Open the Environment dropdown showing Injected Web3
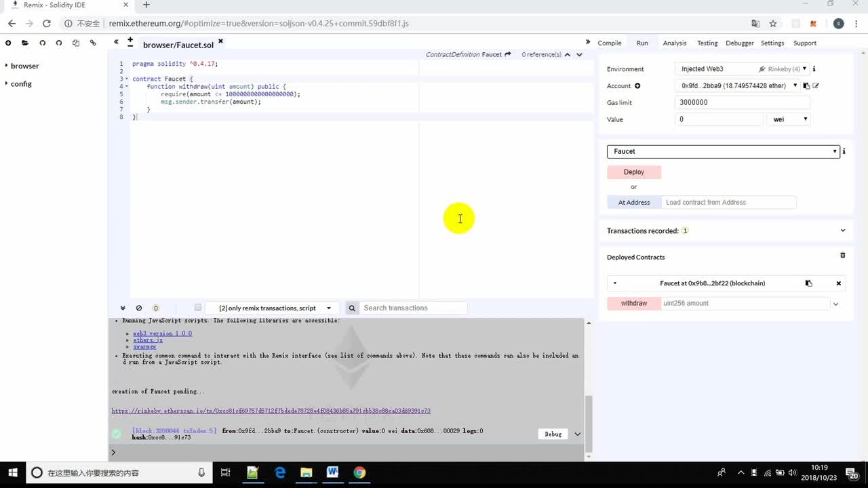This screenshot has width=868, height=488. 743,69
